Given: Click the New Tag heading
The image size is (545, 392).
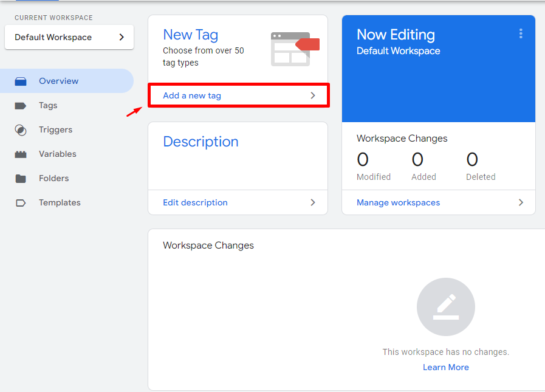Looking at the screenshot, I should [190, 35].
